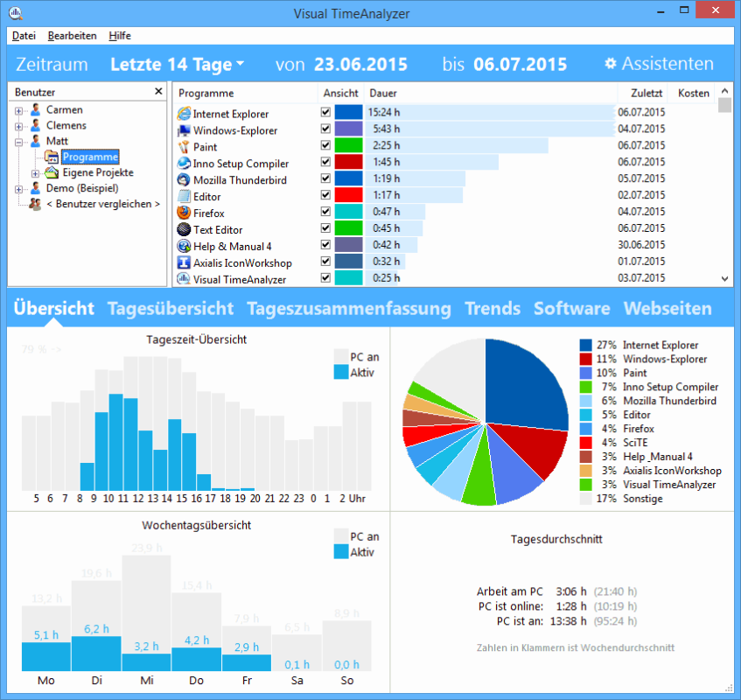
Task: Click the program list scroll-down arrow
Action: tap(724, 279)
